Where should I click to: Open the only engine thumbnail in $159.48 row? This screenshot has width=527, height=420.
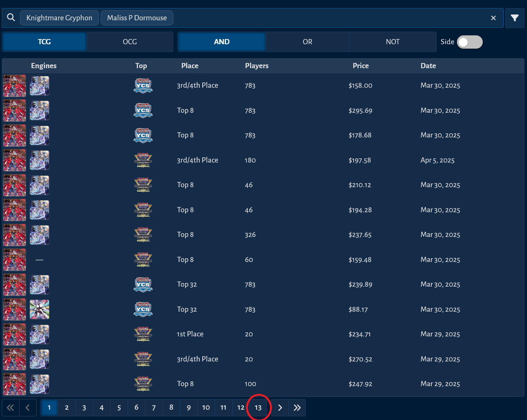(x=15, y=259)
